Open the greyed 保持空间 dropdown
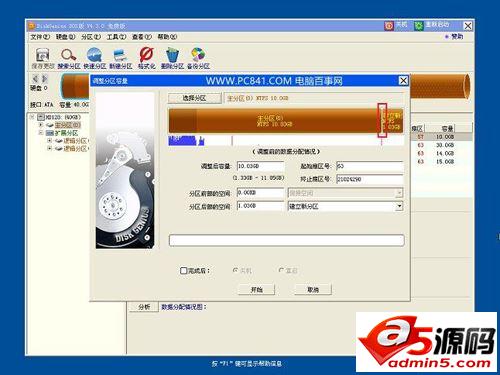Viewport: 500px width, 375px height. (x=399, y=193)
